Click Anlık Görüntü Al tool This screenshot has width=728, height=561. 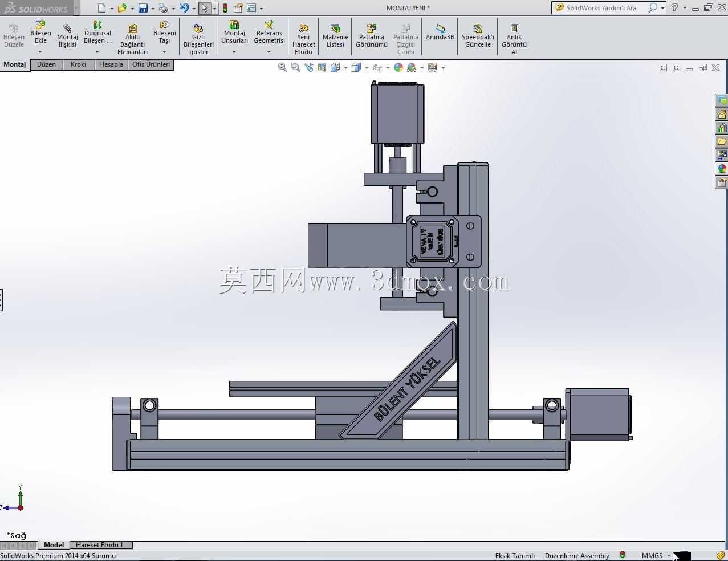point(514,40)
